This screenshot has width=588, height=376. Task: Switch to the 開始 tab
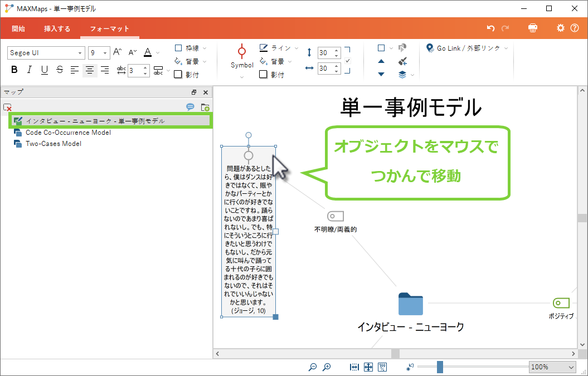18,28
